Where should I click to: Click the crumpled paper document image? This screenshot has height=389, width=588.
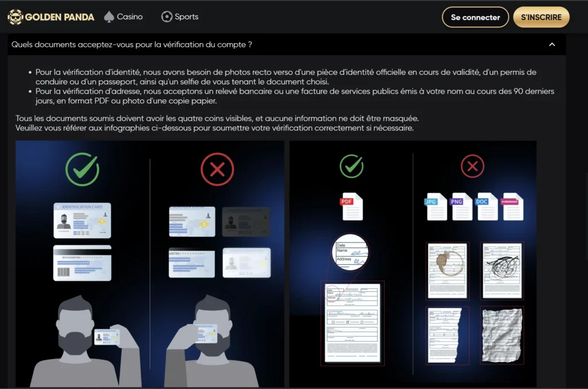501,335
